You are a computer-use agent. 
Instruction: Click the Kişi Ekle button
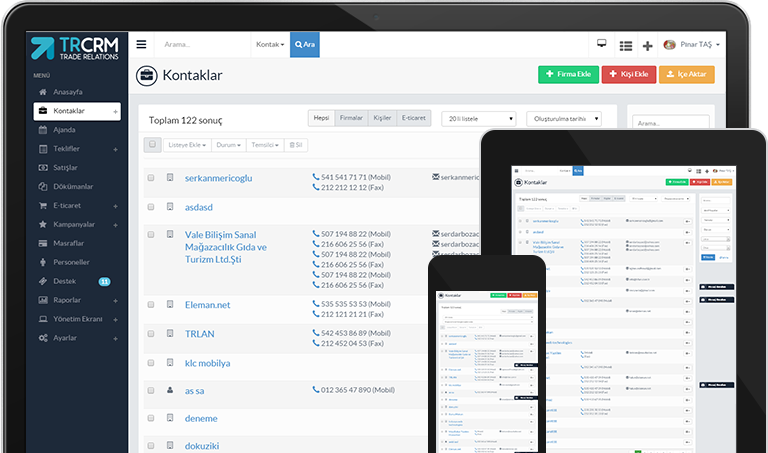(x=629, y=74)
